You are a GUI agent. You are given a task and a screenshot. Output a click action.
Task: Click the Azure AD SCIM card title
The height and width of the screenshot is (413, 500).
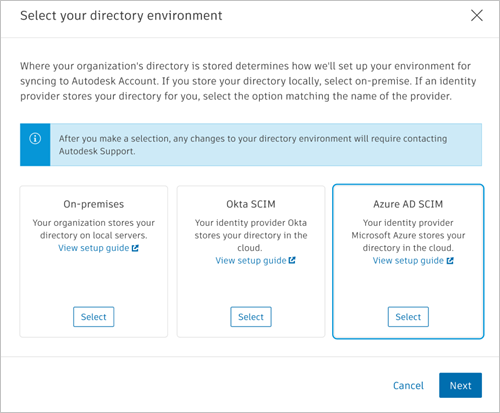tap(408, 204)
